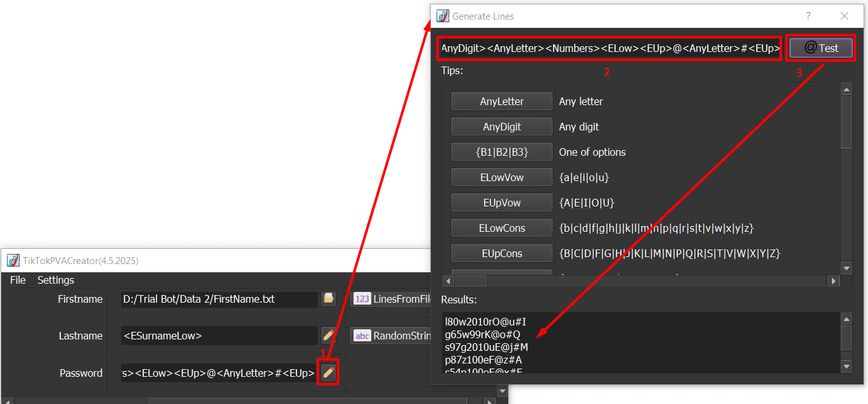868x404 pixels.
Task: Close the Generate Lines dialog
Action: click(844, 16)
